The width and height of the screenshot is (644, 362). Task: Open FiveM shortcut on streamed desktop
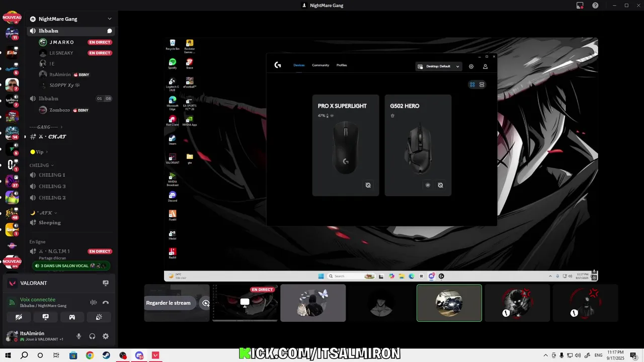coord(173,215)
